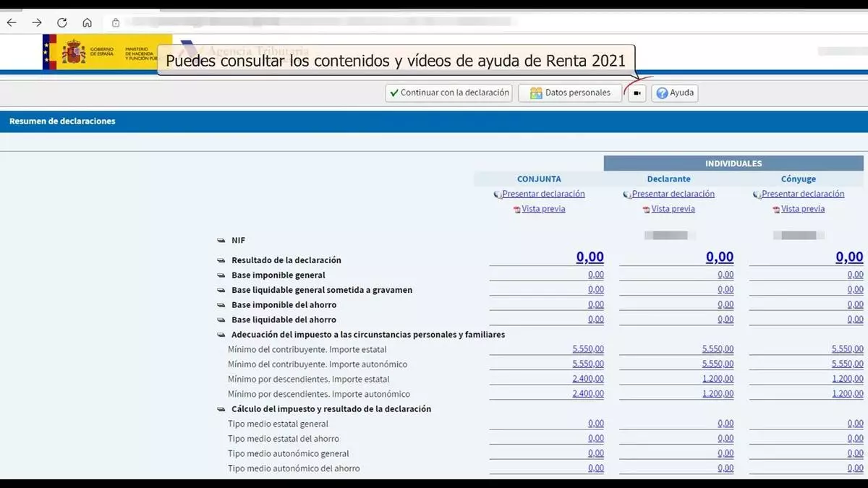The image size is (868, 488).
Task: Collapse Cálculo del impuesto section
Action: point(221,409)
